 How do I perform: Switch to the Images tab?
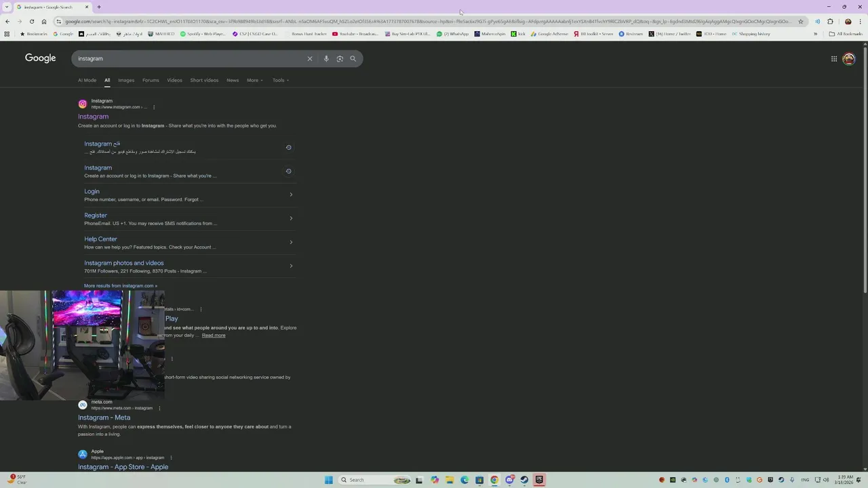126,80
